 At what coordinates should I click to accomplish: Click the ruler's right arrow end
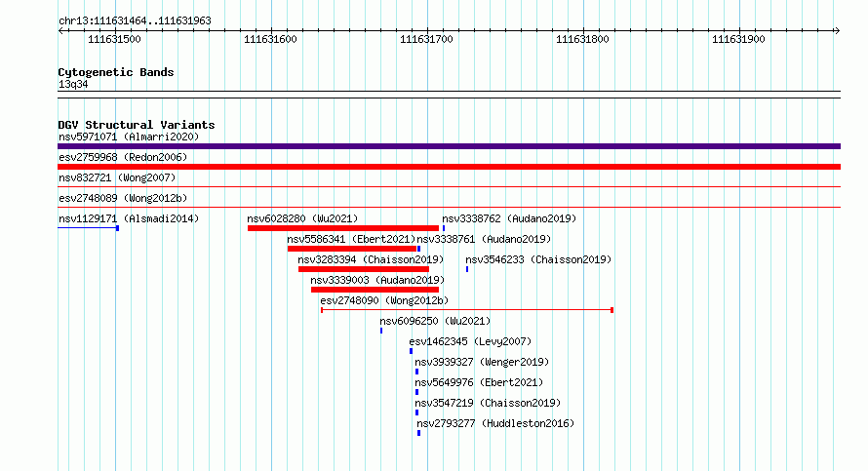[x=838, y=30]
